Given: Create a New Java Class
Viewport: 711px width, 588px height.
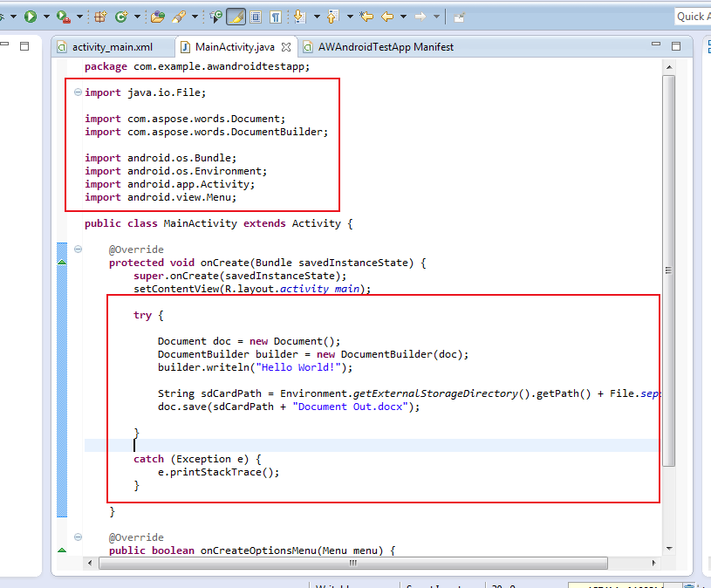Looking at the screenshot, I should tap(121, 17).
